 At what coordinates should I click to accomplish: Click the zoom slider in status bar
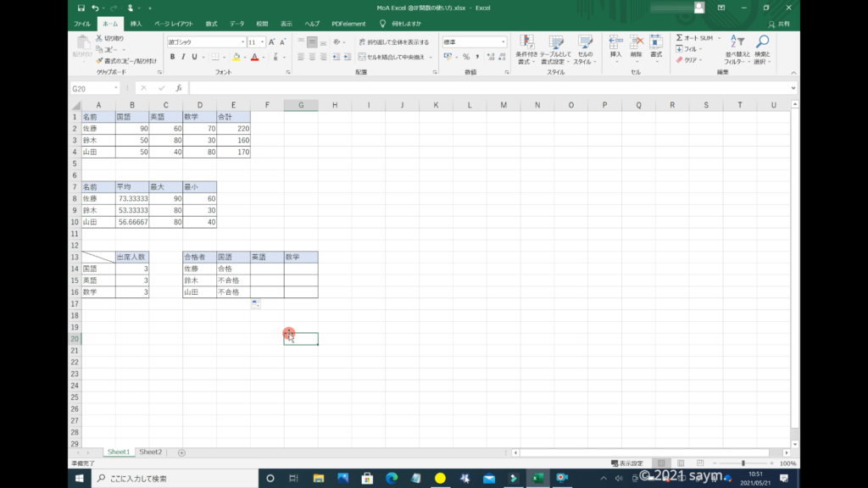743,463
